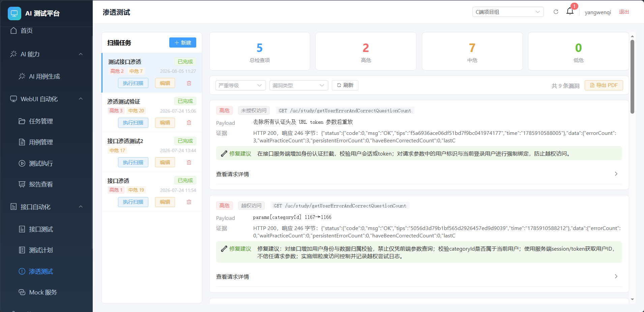Collapse the WebUI 自动化 menu group
The width and height of the screenshot is (644, 312).
pos(81,99)
